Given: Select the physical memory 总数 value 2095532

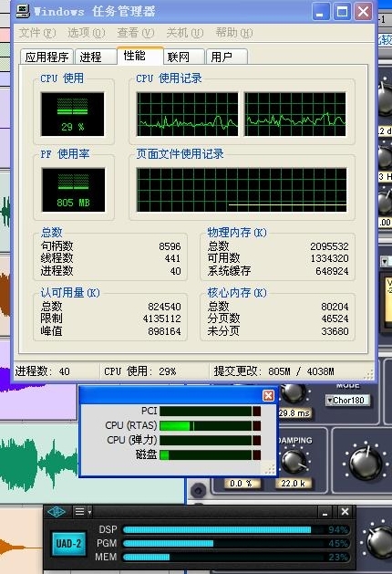Looking at the screenshot, I should pyautogui.click(x=329, y=246).
